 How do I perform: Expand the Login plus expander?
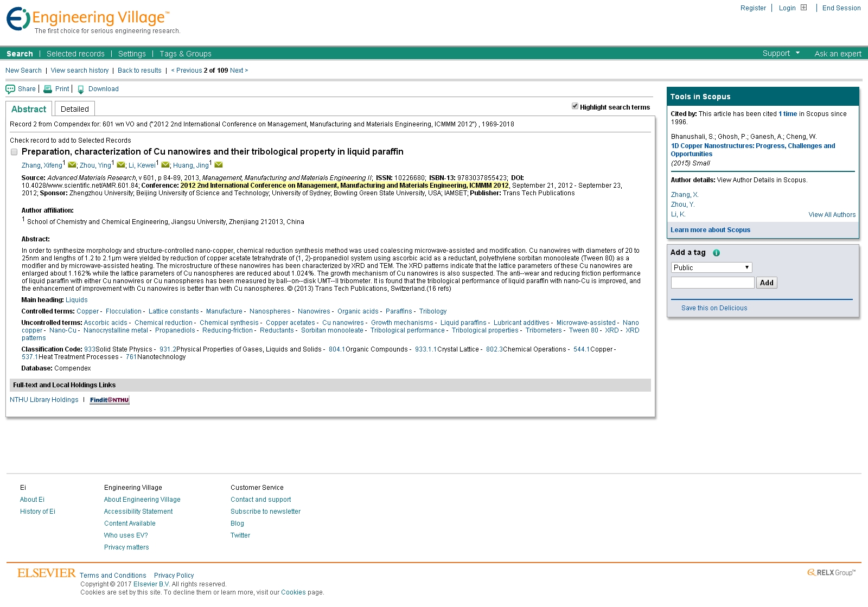click(x=803, y=8)
